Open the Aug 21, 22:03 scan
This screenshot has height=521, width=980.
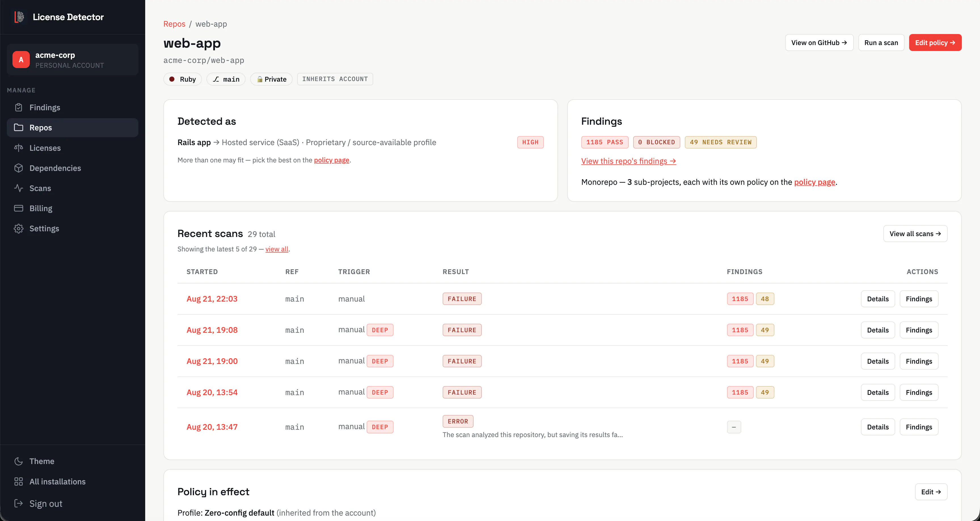coord(212,298)
